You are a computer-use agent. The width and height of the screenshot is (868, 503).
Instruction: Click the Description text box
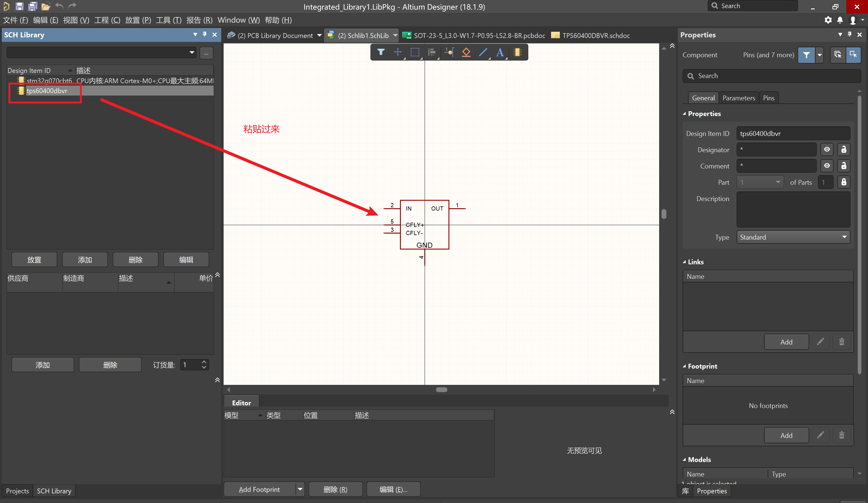tap(793, 209)
